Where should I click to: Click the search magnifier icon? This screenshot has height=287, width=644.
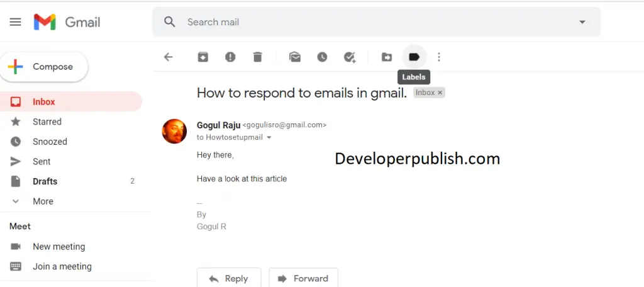(170, 22)
